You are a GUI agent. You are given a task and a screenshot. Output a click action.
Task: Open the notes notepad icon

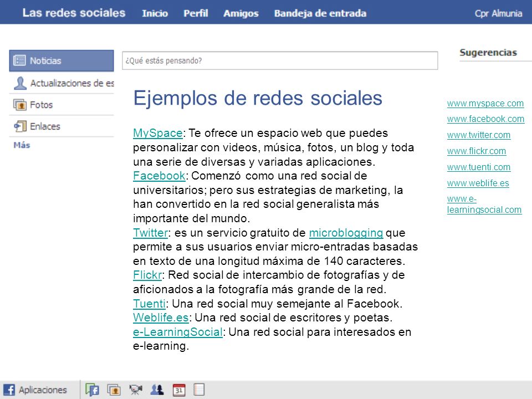tap(199, 390)
